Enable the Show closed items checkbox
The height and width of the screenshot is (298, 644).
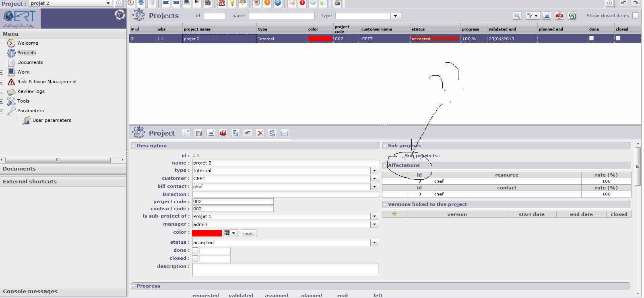(x=635, y=16)
